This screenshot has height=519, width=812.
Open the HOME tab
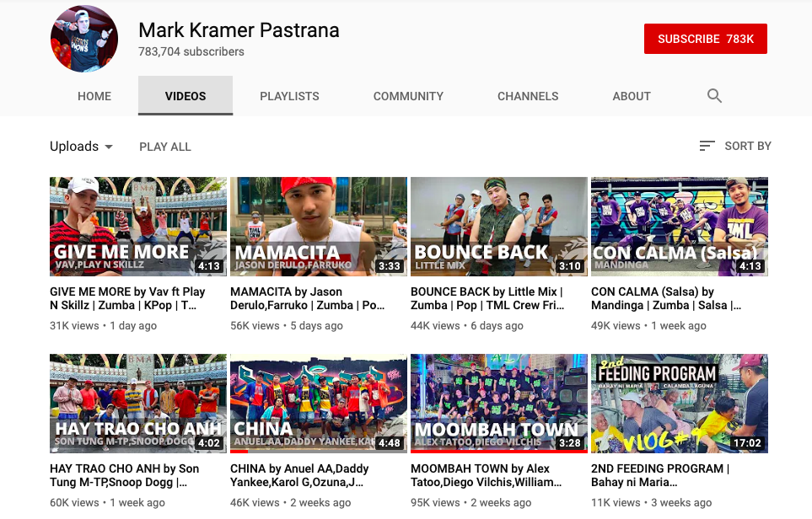pos(94,96)
